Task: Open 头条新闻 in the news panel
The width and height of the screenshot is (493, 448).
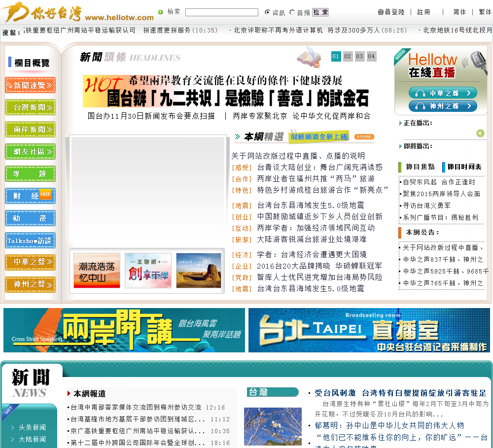Action: 32,427
